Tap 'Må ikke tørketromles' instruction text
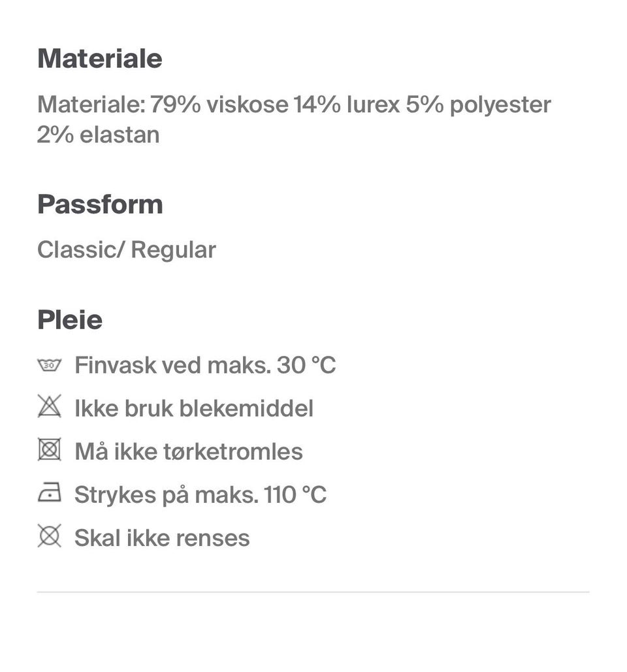The width and height of the screenshot is (627, 672). (x=189, y=451)
